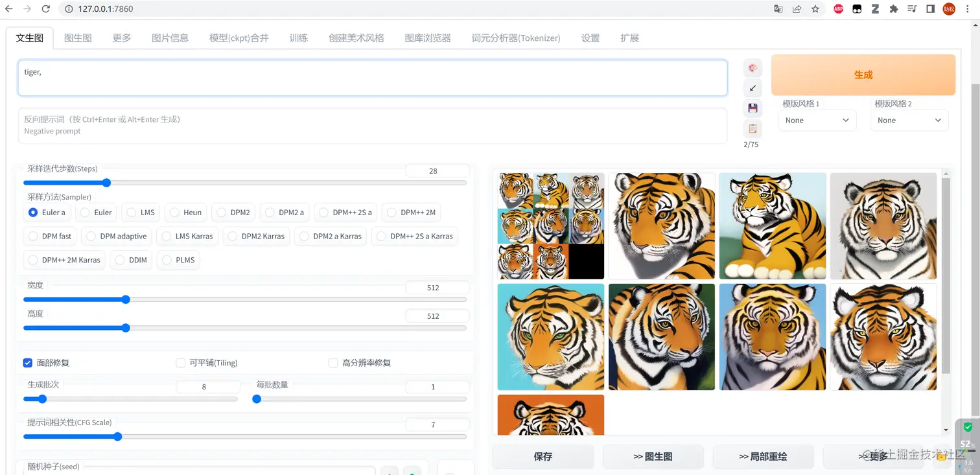Randomize seed with the dice icon
980x475 pixels.
pos(390,474)
